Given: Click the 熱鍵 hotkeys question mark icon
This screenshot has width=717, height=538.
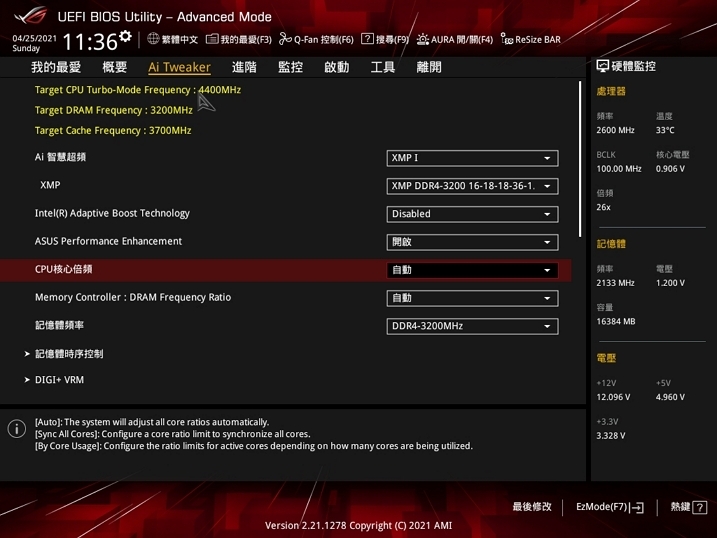Looking at the screenshot, I should tap(699, 508).
